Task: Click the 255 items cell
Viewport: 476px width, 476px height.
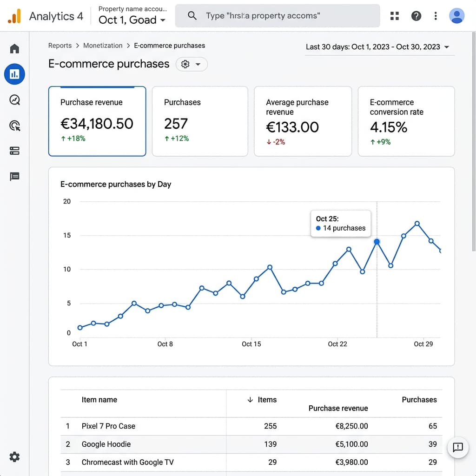Action: (x=270, y=426)
